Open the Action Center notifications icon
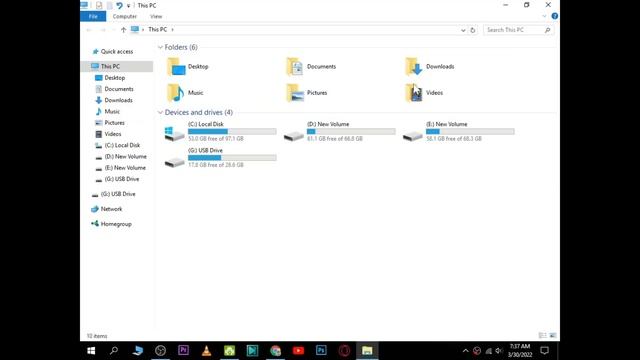Screen dimensions: 640x360 tap(544, 351)
